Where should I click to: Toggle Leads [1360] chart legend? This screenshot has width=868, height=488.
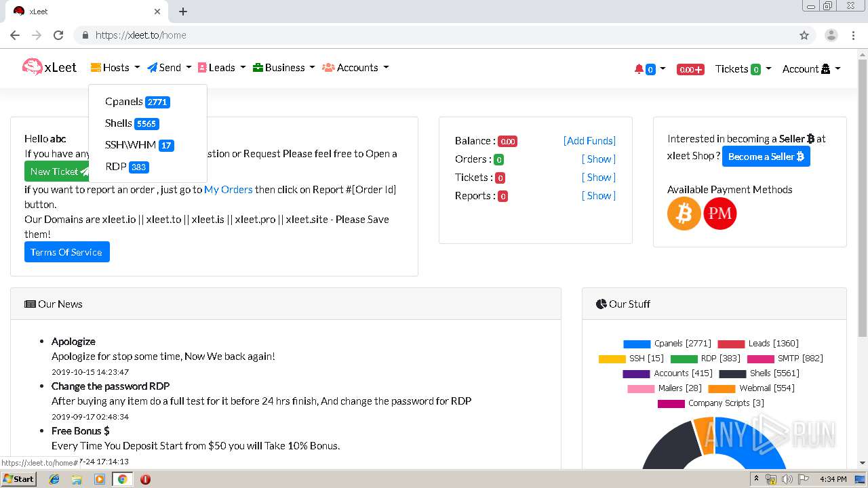[758, 344]
